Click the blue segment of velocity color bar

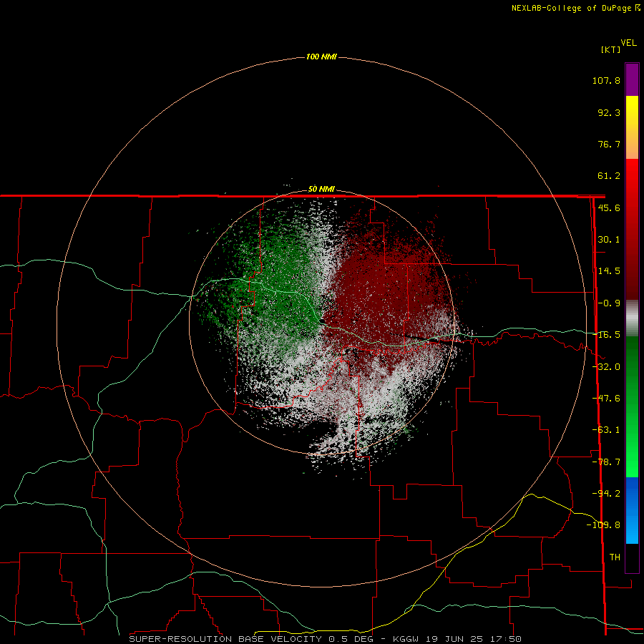632,510
